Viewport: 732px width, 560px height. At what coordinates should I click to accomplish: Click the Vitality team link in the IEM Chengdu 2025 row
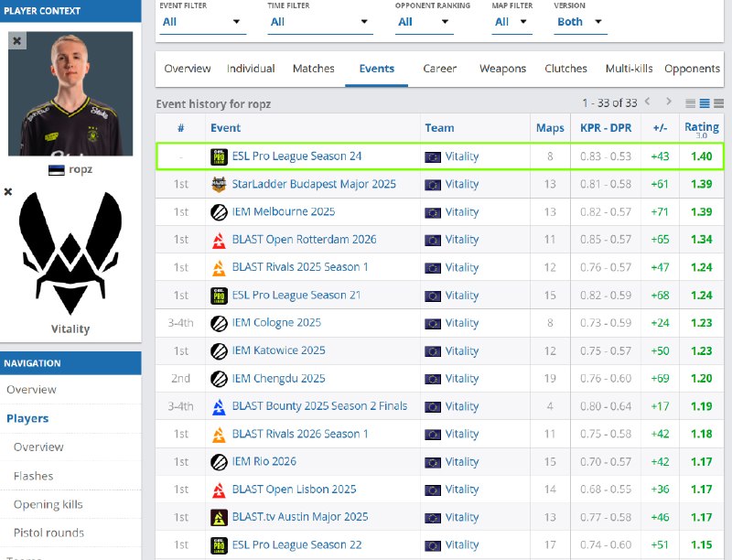(x=462, y=379)
